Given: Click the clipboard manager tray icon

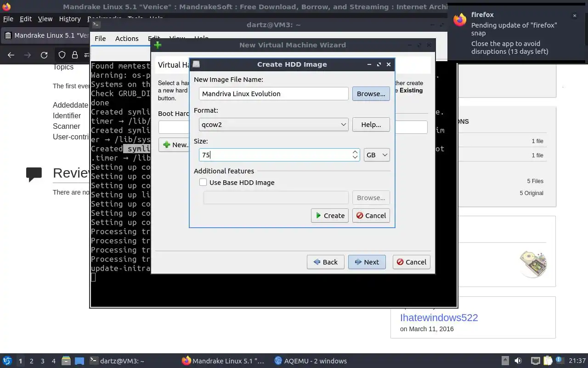Looking at the screenshot, I should point(548,361).
